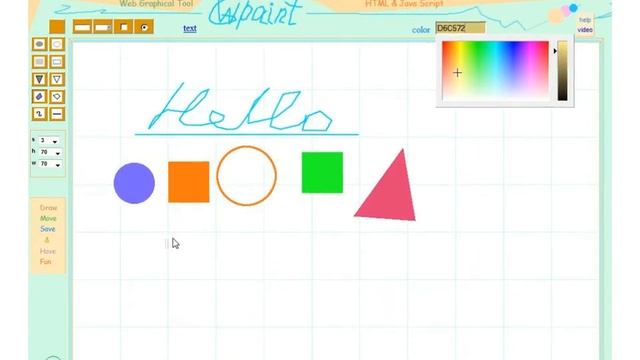This screenshot has height=360, width=640.
Task: Click the brightness slider bar
Action: click(x=562, y=71)
